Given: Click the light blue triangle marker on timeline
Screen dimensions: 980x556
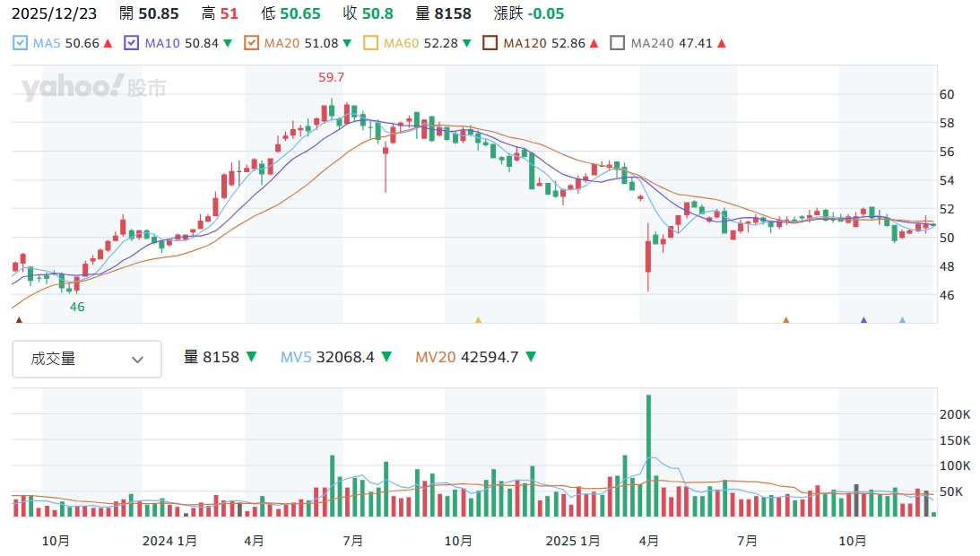Looking at the screenshot, I should (902, 319).
